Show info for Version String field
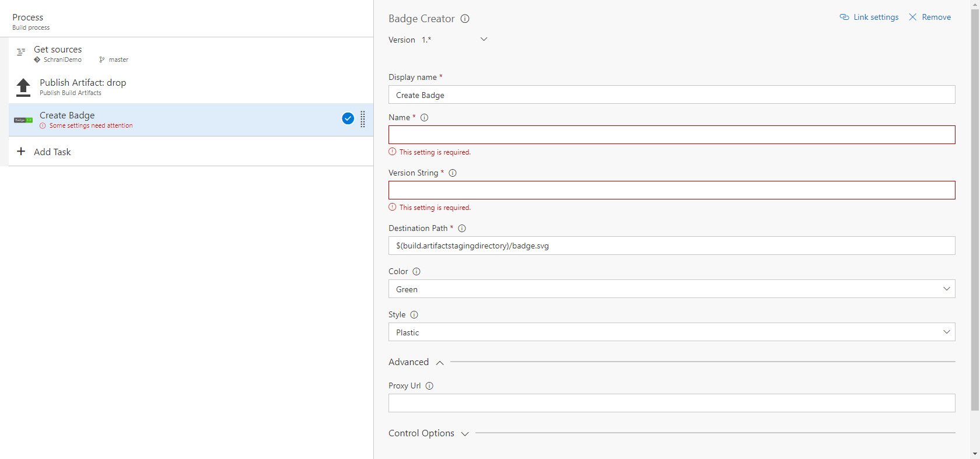This screenshot has width=980, height=459. tap(453, 173)
